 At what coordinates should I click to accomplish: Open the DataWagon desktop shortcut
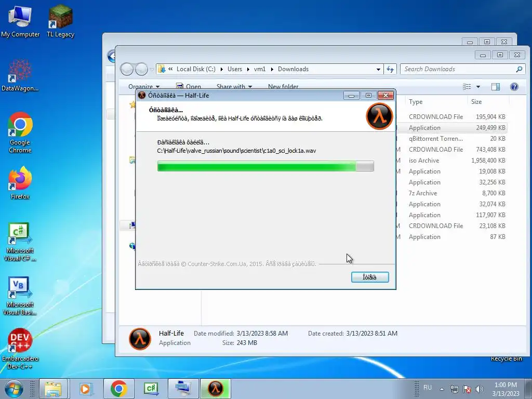pos(20,75)
